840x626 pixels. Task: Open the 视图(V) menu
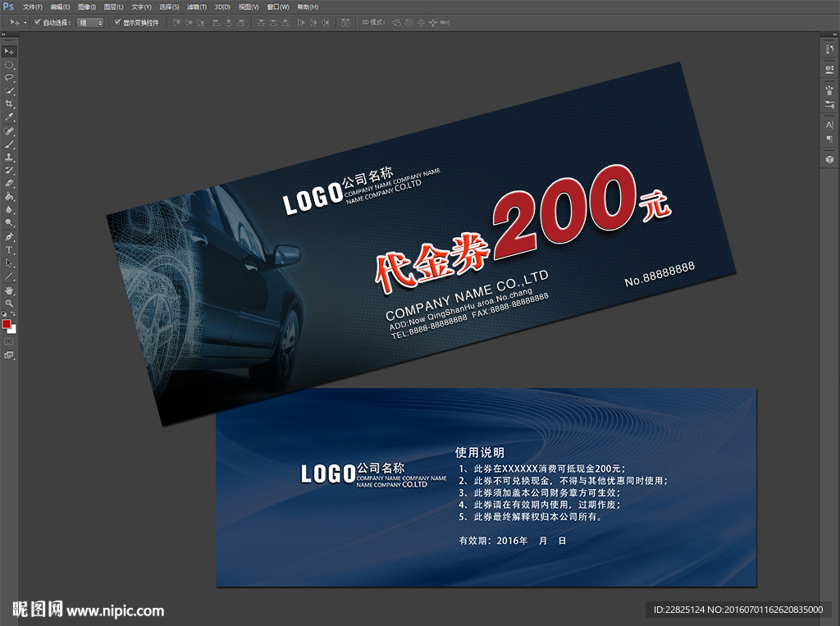(249, 7)
